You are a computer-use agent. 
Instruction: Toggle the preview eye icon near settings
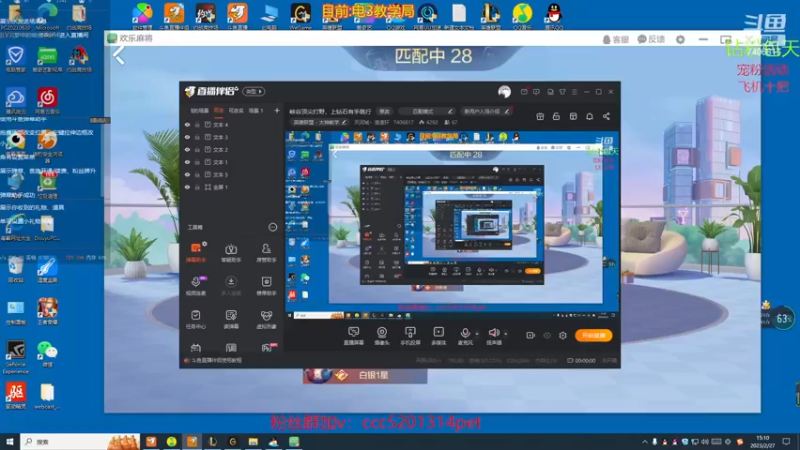tap(547, 335)
